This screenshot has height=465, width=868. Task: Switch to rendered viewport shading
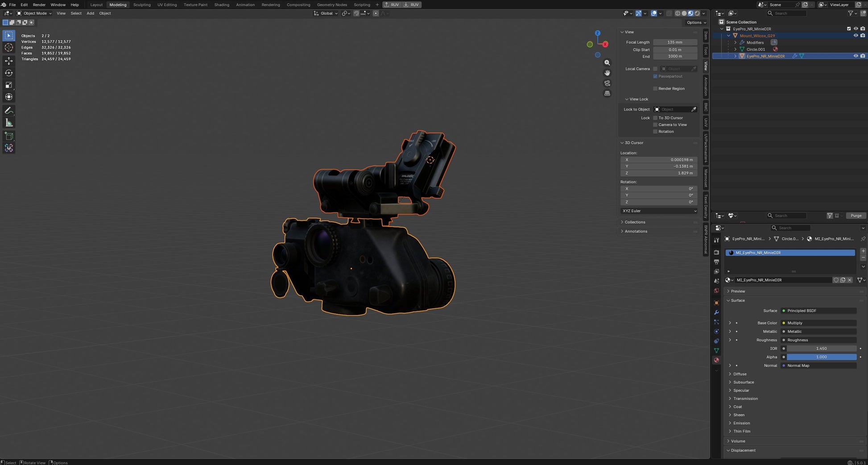pyautogui.click(x=697, y=13)
